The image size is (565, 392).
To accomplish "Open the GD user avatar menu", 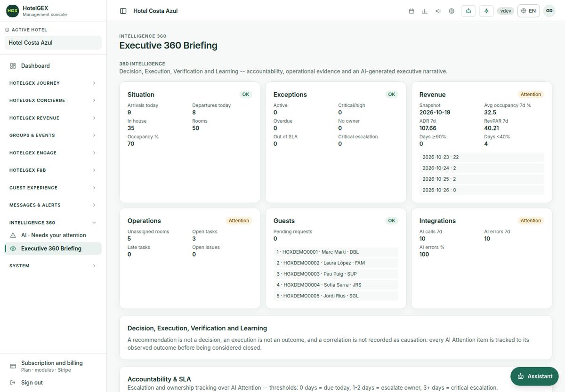I will click(549, 11).
